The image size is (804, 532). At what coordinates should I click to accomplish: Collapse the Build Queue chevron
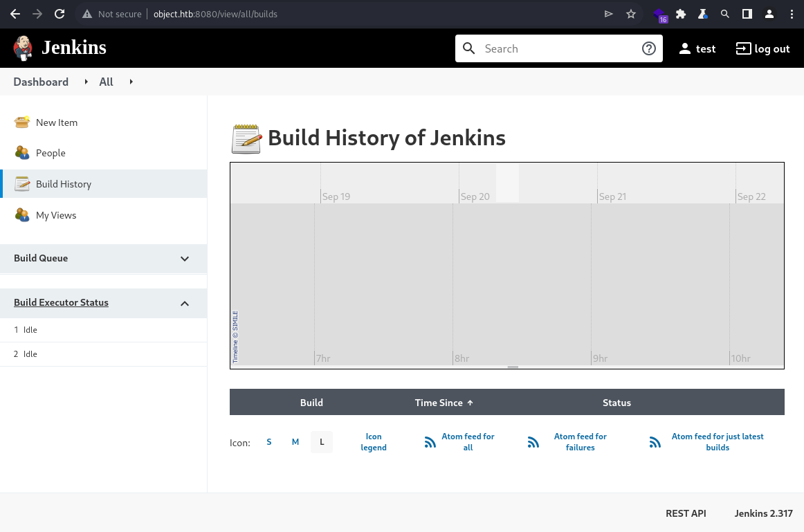coord(185,259)
